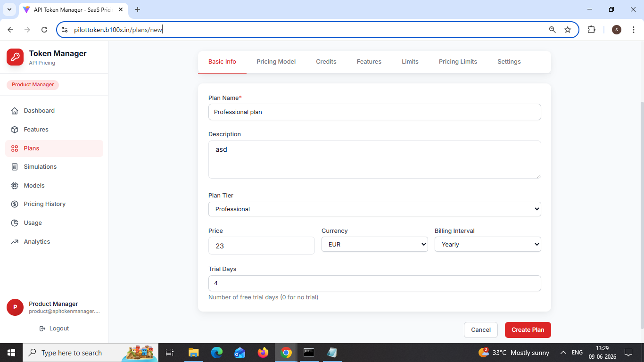Open the tab search chevron button
Image resolution: width=644 pixels, height=362 pixels.
9,9
